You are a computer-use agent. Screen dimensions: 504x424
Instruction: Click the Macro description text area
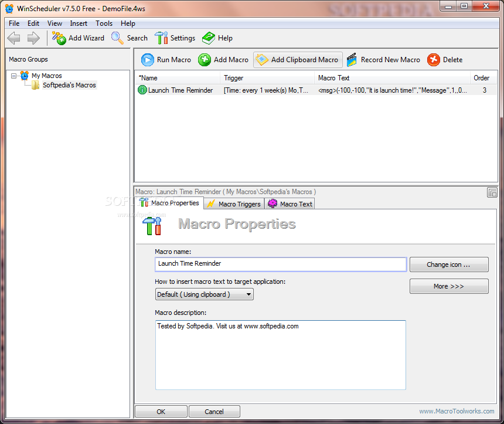(x=281, y=355)
